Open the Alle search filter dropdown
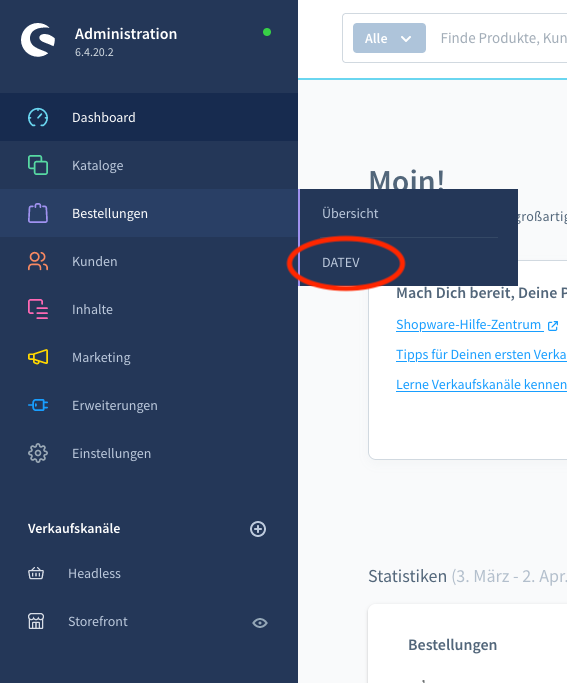The width and height of the screenshot is (567, 683). pyautogui.click(x=389, y=38)
